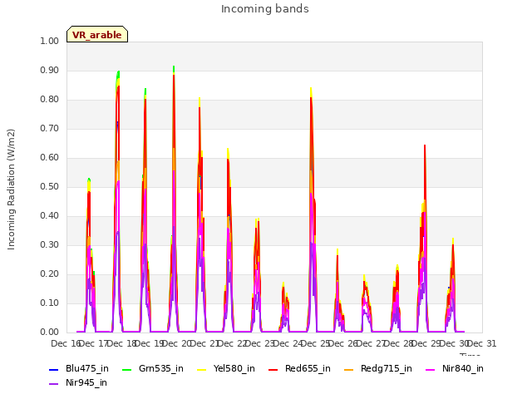Viewport: 532px width, 399px height.
Task: Click the Nir945_in legend color marker
Action: coord(53,384)
